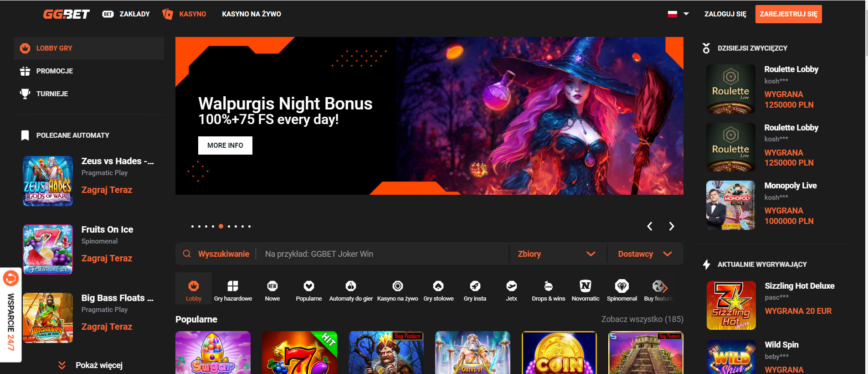The width and height of the screenshot is (868, 374).
Task: Open the Gry stołowe category
Action: [x=438, y=286]
